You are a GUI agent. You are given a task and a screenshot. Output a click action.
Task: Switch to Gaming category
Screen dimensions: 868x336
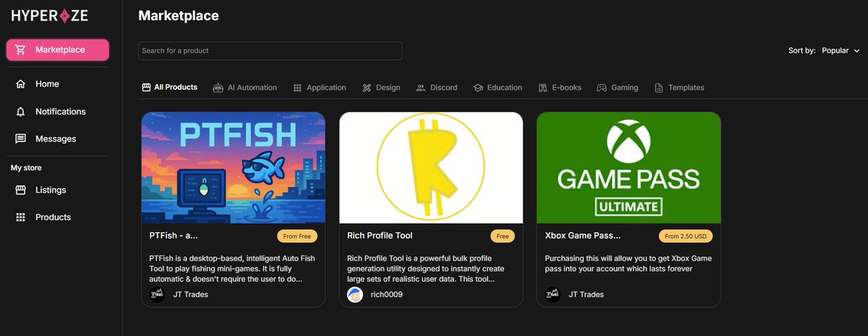[x=618, y=88]
